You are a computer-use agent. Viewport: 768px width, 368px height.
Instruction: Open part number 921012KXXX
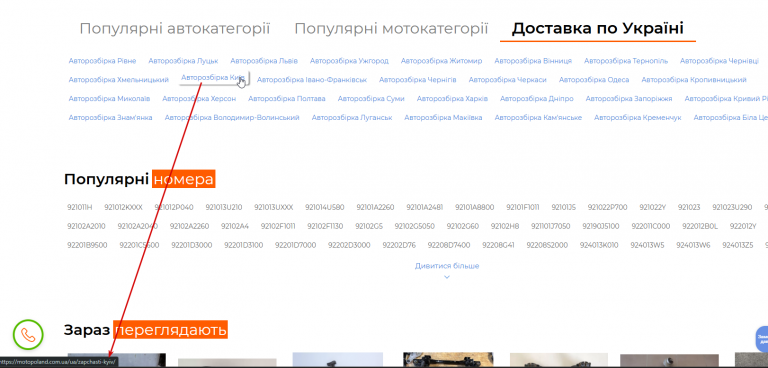pos(123,207)
